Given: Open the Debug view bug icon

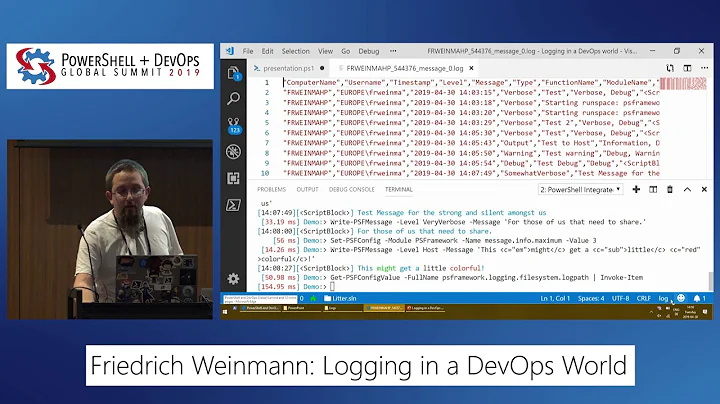Looking at the screenshot, I should [233, 152].
